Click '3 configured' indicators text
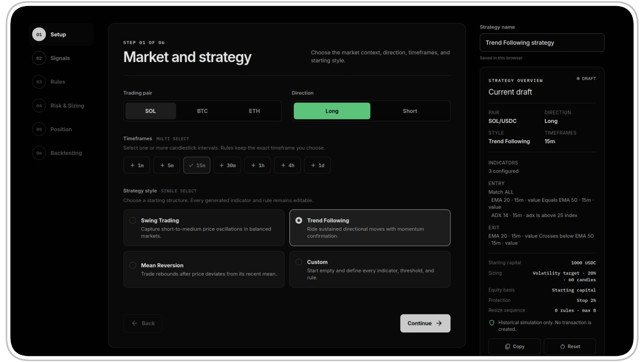This screenshot has height=362, width=644. coord(503,171)
